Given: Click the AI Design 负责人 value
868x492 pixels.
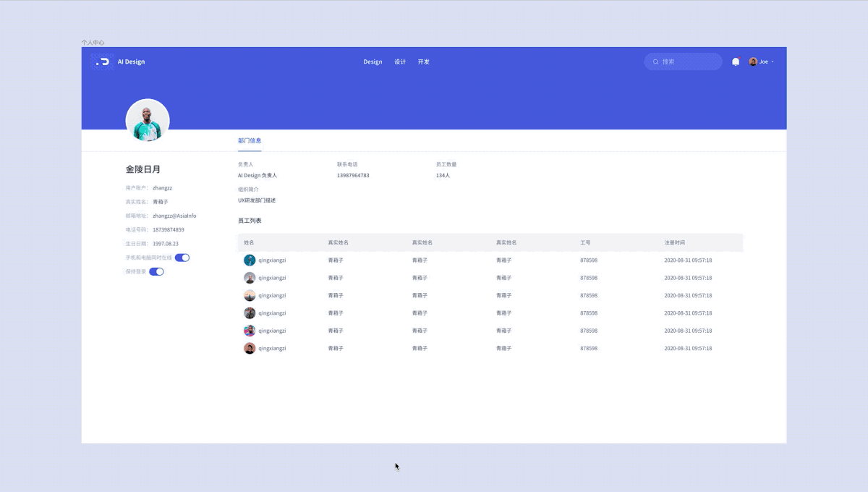Looking at the screenshot, I should 258,175.
